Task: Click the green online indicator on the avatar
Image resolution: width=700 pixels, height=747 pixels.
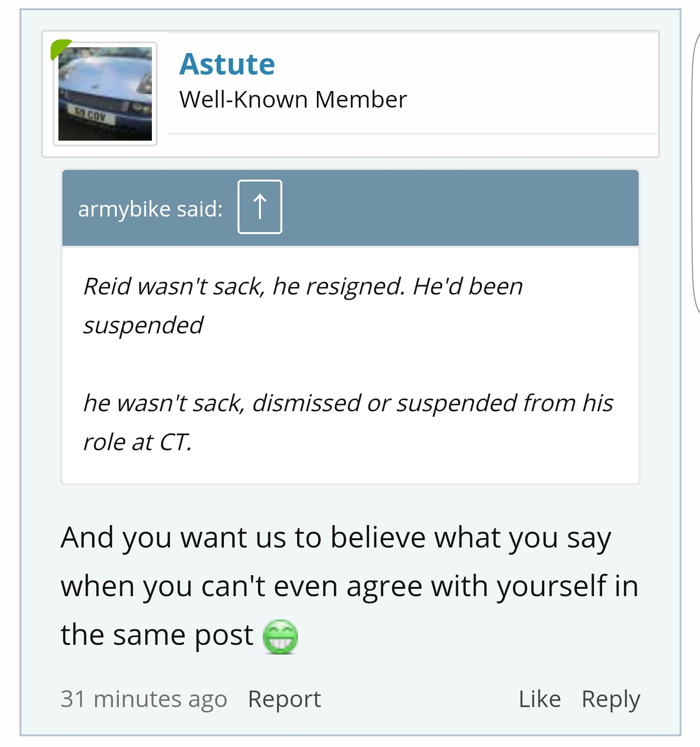Action: coord(60,48)
